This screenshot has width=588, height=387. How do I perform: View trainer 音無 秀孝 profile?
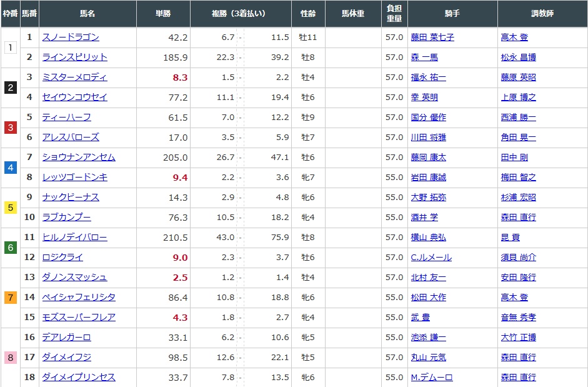click(518, 318)
